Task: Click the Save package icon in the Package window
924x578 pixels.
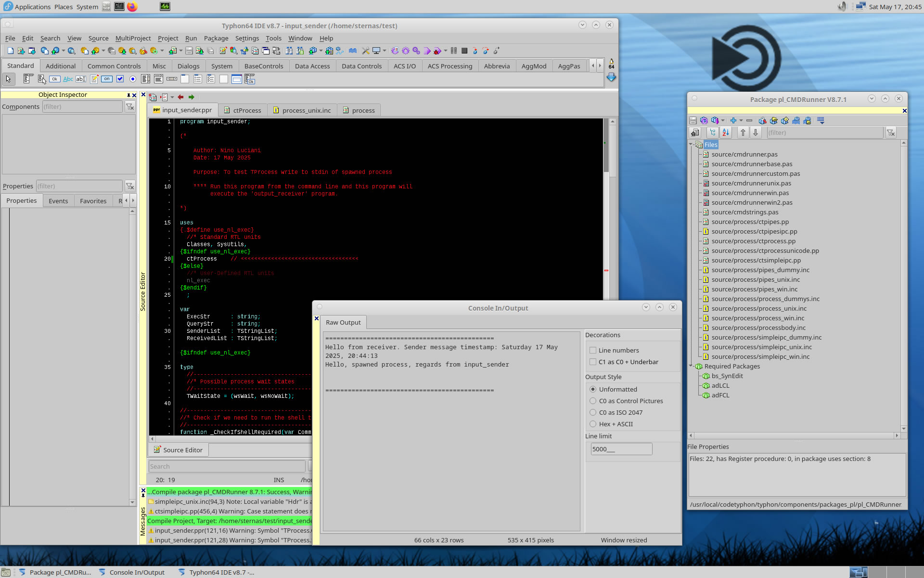Action: click(693, 120)
